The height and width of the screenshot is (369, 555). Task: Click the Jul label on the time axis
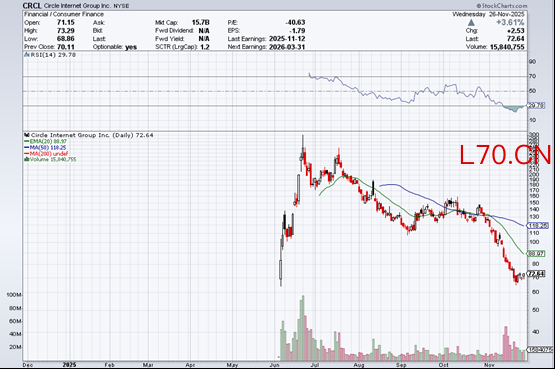[315, 365]
